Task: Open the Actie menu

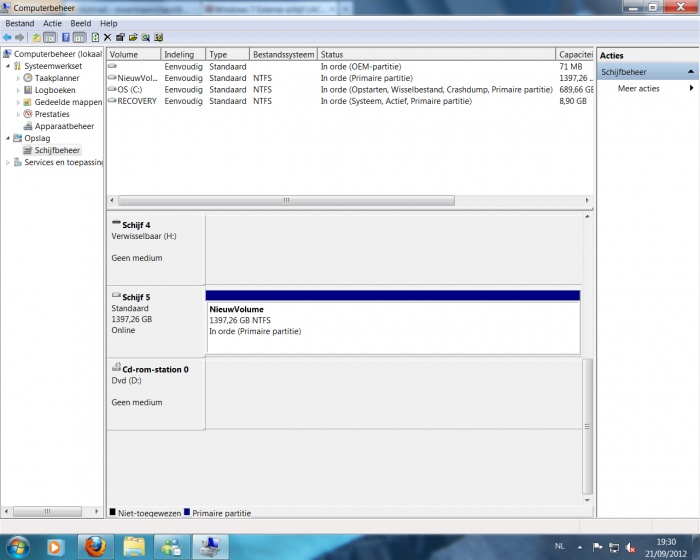Action: [x=52, y=23]
